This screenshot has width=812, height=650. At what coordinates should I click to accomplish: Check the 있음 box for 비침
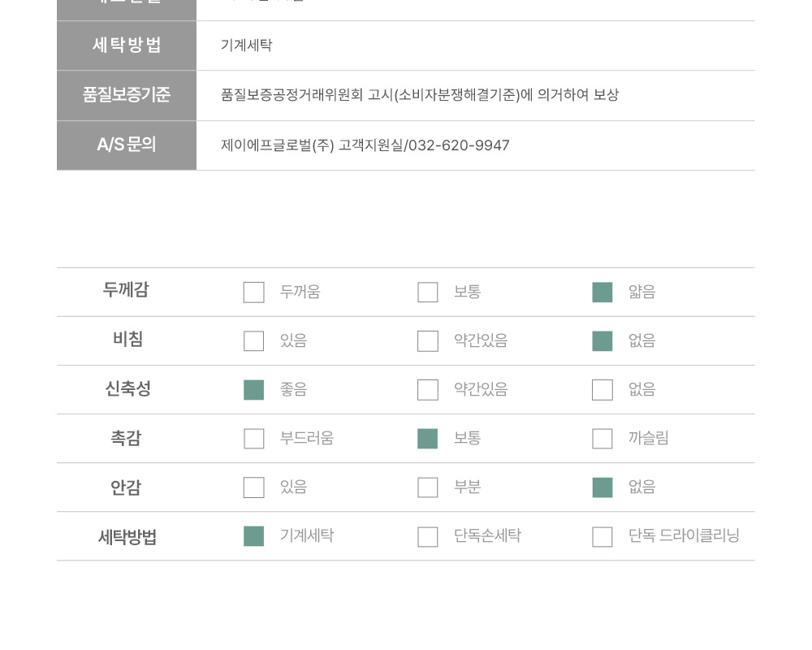(253, 341)
